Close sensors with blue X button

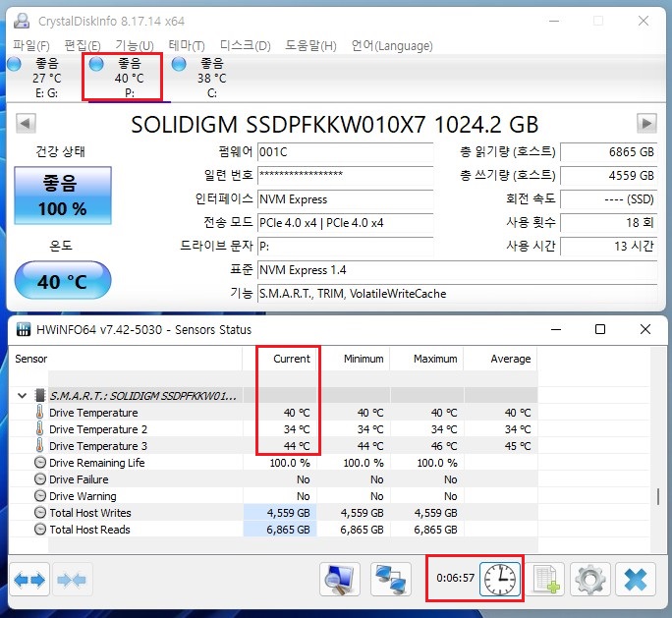636,580
